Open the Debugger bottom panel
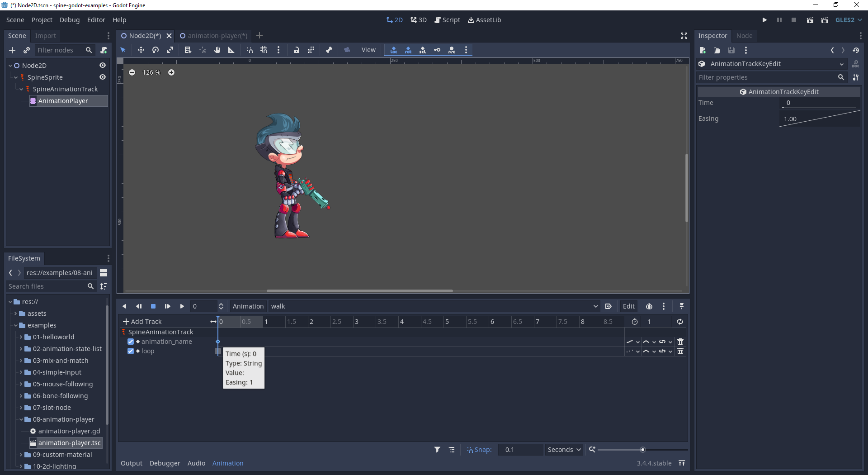The width and height of the screenshot is (868, 475). pyautogui.click(x=165, y=463)
